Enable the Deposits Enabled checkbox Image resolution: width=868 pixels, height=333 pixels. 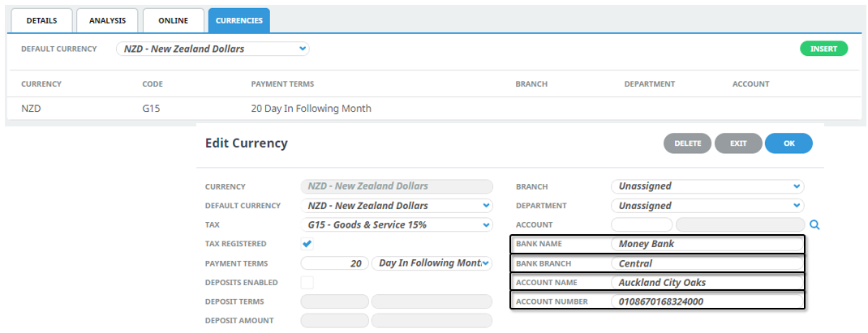307,283
